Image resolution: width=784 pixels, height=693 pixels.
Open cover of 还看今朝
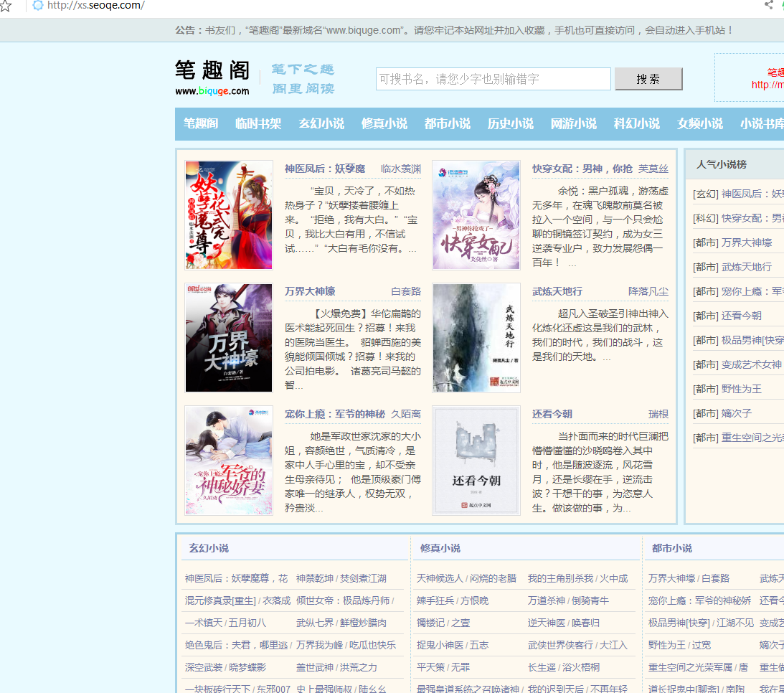click(x=476, y=461)
